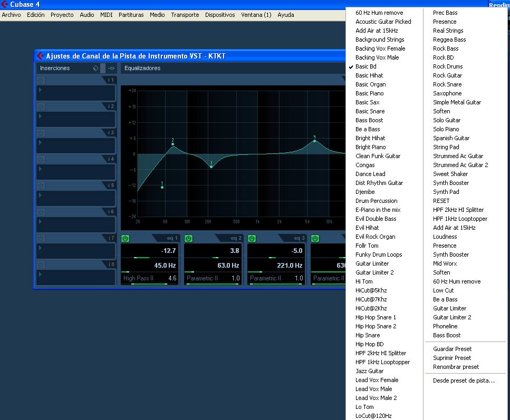The height and width of the screenshot is (420, 510).
Task: Open the MIDI menu
Action: 107,15
